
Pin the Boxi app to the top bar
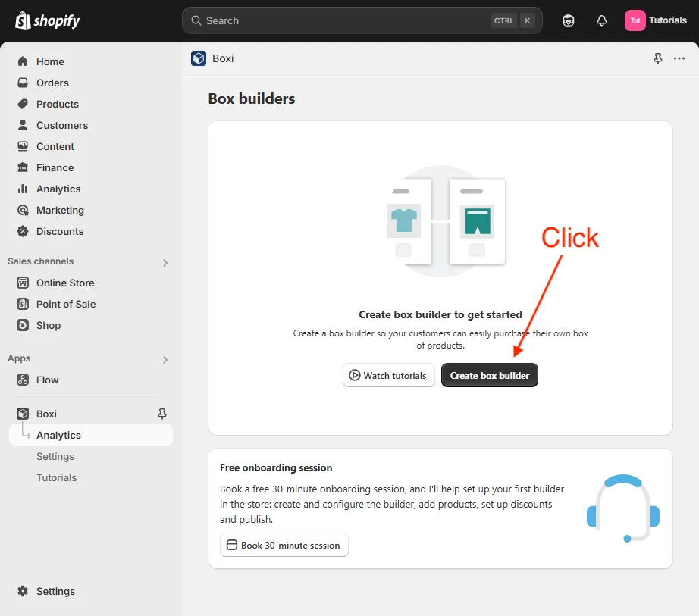coord(657,58)
